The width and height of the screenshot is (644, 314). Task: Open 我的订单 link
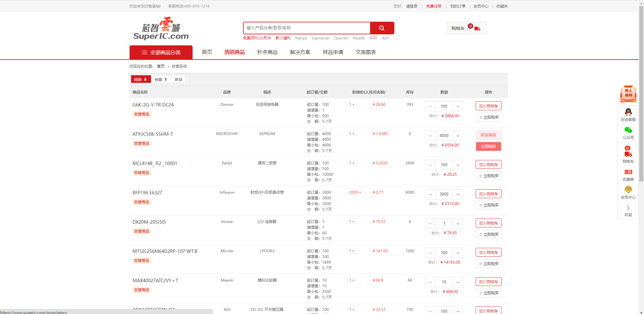pos(458,6)
